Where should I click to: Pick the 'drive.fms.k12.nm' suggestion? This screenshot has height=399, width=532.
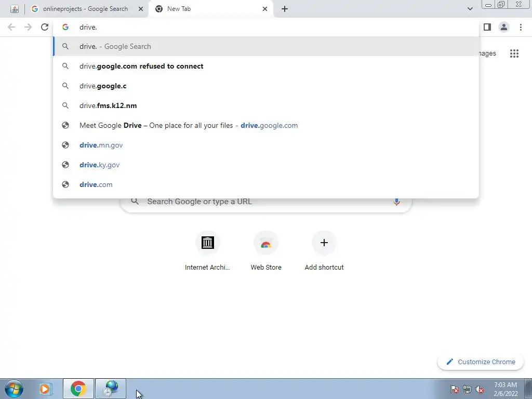[x=266, y=105]
